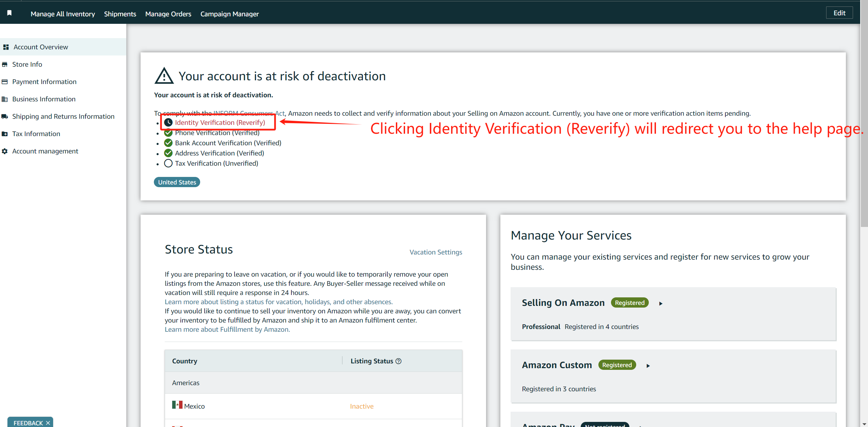Click the empty circle beside Tax Verification
Viewport: 868px width, 427px height.
pos(168,163)
